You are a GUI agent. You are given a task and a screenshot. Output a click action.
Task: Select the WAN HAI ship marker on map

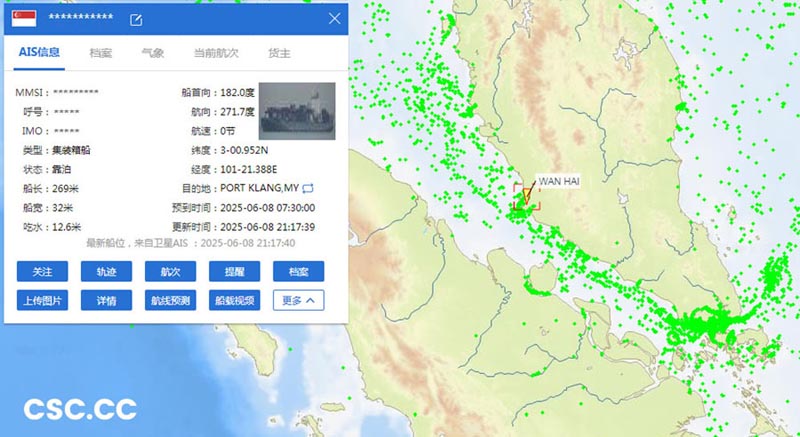click(526, 197)
